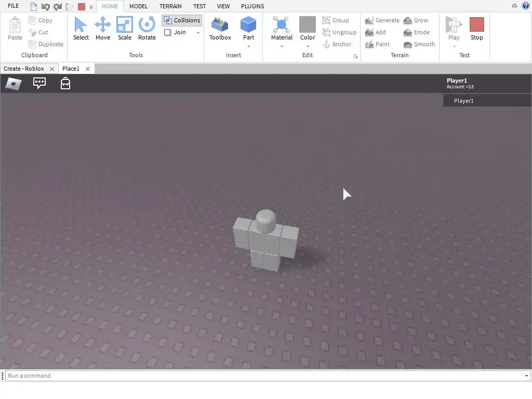Choose the Scale tool
Screen dimensions: 532x399
point(125,29)
